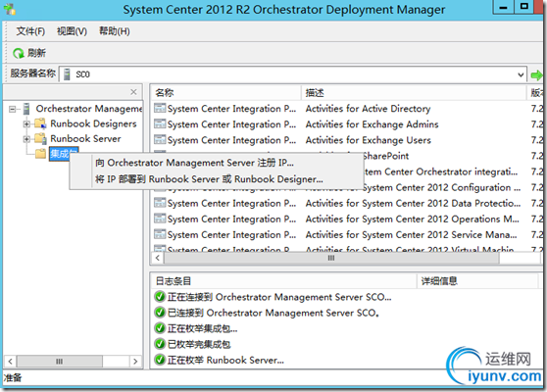Open the 文件(F) menu
Image resolution: width=547 pixels, height=392 pixels.
point(30,31)
